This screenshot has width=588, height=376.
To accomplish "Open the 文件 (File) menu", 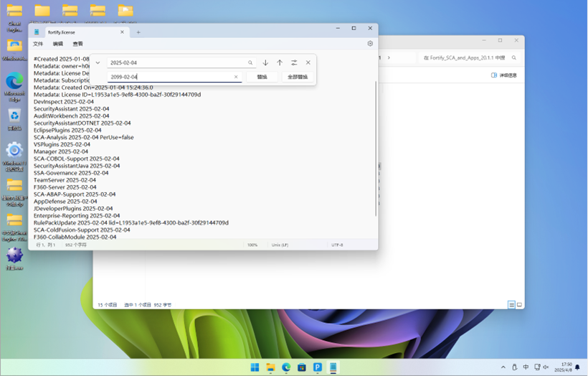I will point(38,44).
